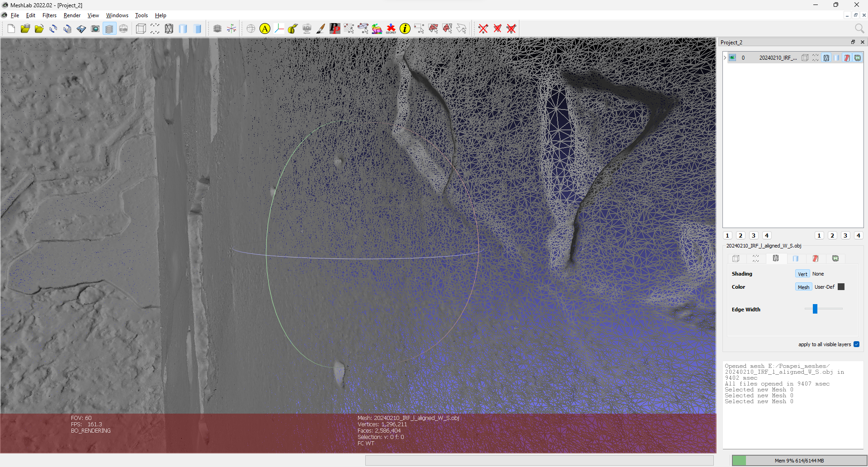Screen dimensions: 868x467
Task: Click the Edge Width slider handle
Action: pos(815,309)
